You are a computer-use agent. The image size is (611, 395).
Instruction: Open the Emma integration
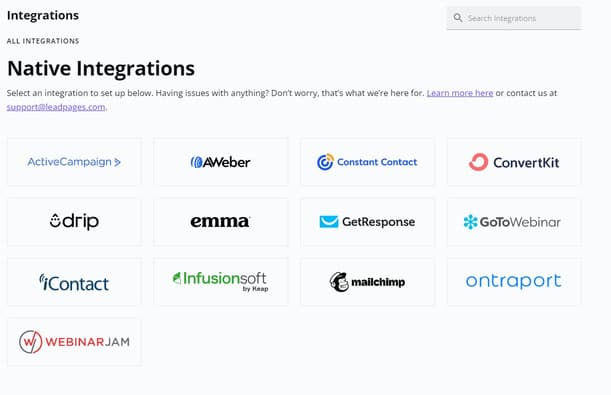click(x=221, y=222)
